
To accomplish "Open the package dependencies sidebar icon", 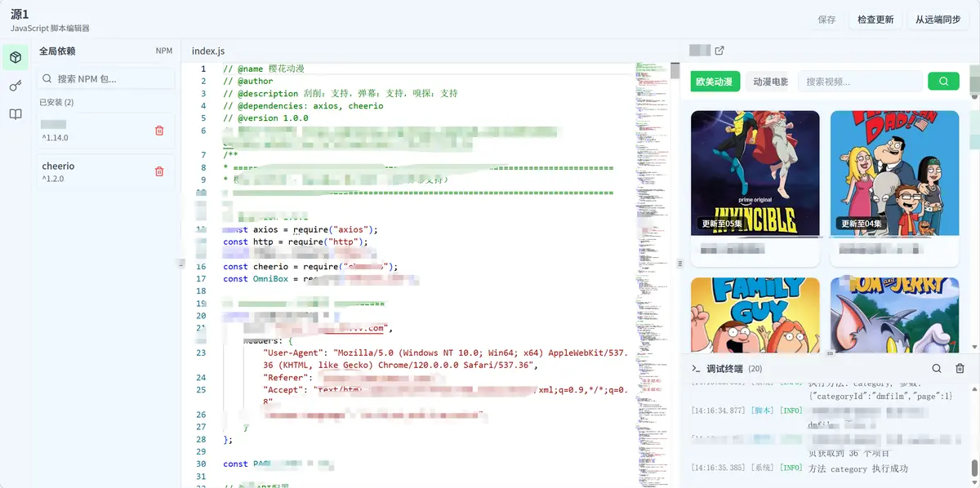I will (x=16, y=57).
